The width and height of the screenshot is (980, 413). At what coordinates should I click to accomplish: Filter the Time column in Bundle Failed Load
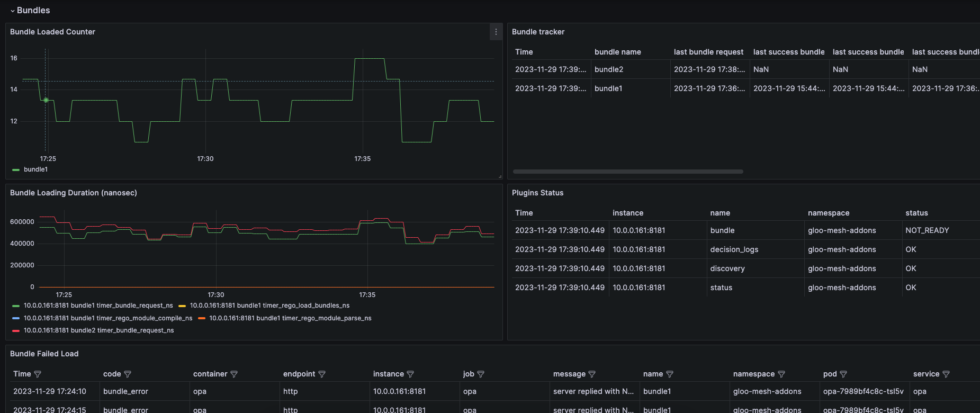click(x=38, y=374)
